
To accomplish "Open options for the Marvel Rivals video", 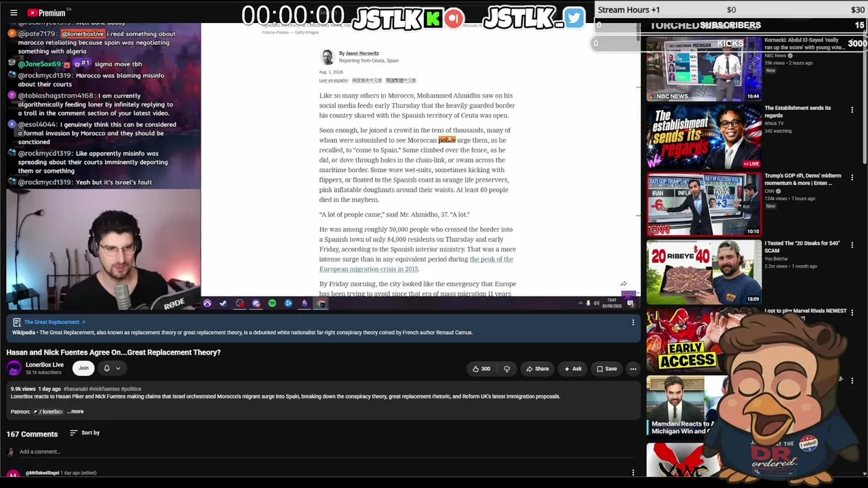I will pyautogui.click(x=852, y=312).
